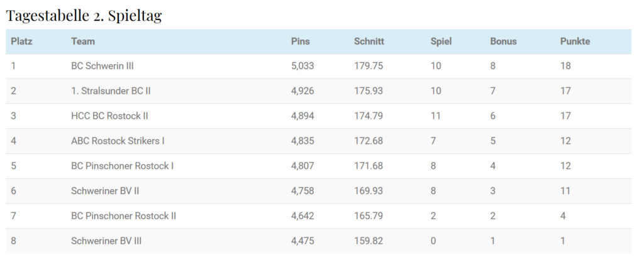This screenshot has height=265, width=644.
Task: Click BC Pinschoner Rostock I
Action: [x=122, y=166]
